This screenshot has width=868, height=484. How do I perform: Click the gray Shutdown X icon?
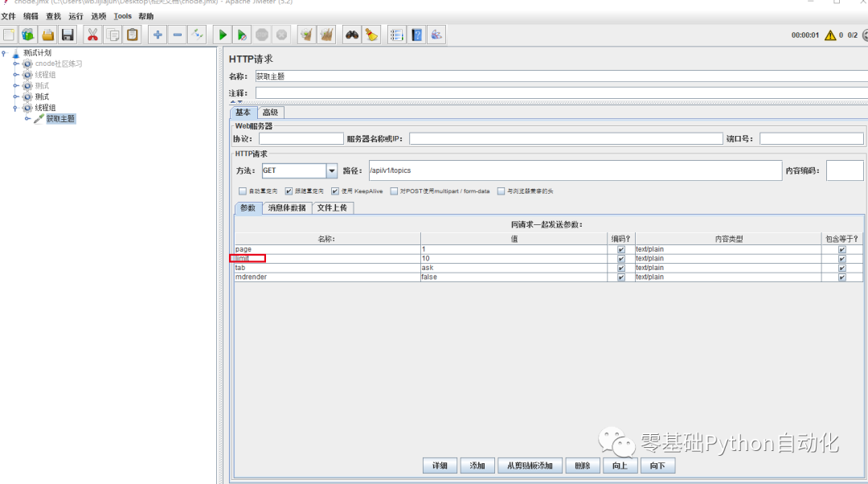coord(282,35)
